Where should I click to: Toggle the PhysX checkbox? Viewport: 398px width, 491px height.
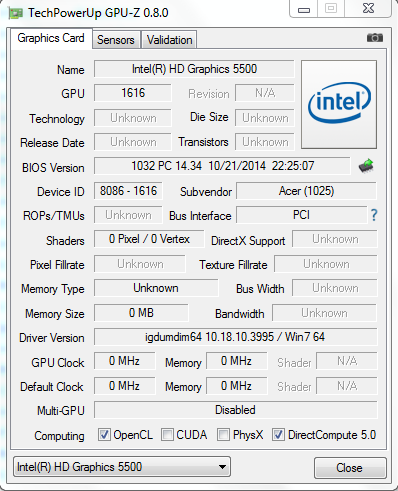[x=223, y=435]
